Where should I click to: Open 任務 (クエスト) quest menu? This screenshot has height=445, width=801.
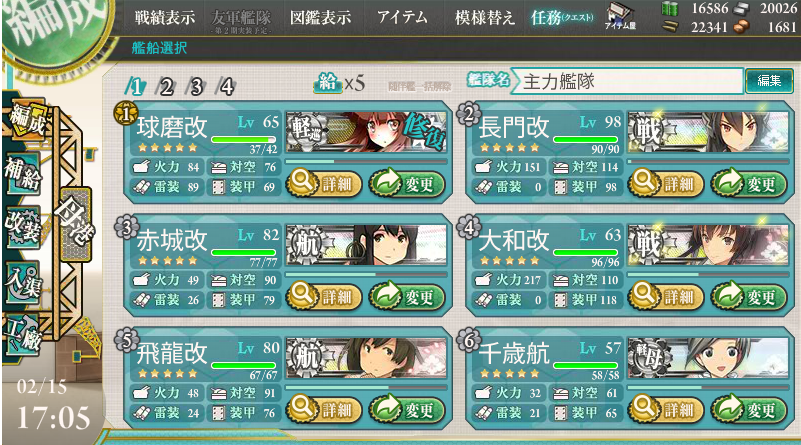click(562, 18)
